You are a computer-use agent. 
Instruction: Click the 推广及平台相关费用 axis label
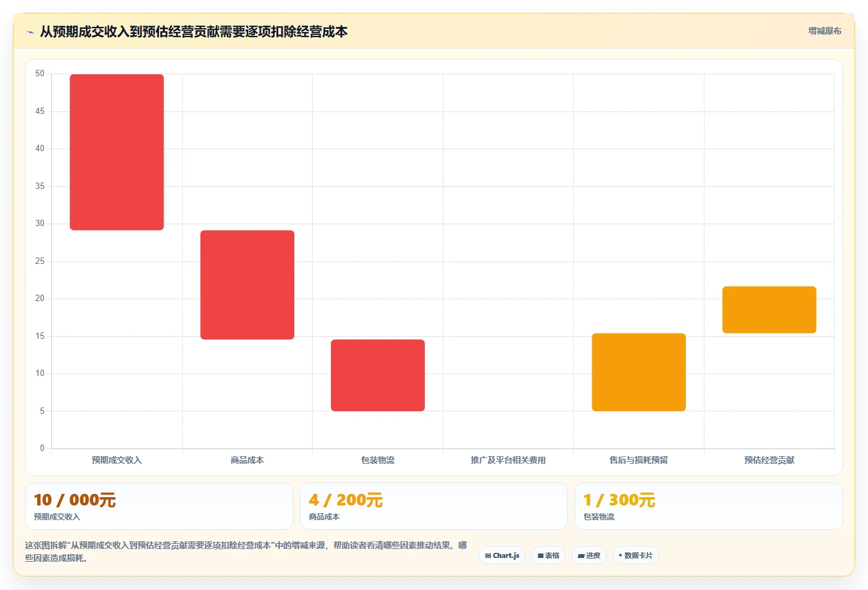coord(508,460)
